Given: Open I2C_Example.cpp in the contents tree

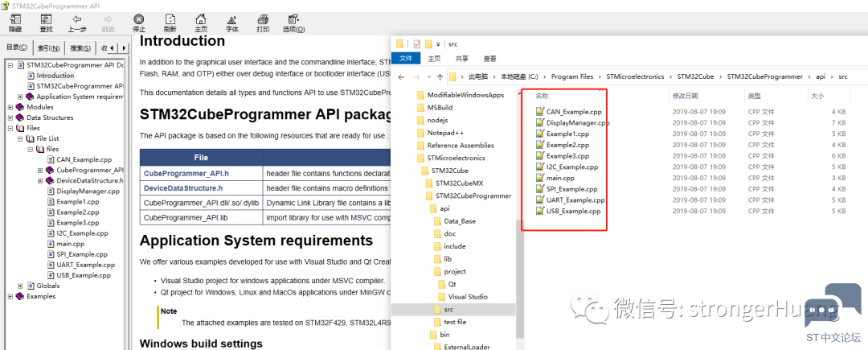Looking at the screenshot, I should (82, 233).
